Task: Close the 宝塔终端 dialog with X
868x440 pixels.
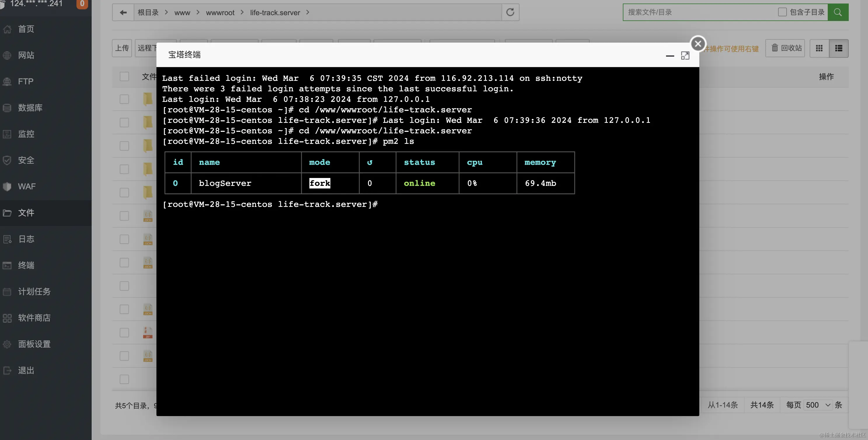Action: 698,43
